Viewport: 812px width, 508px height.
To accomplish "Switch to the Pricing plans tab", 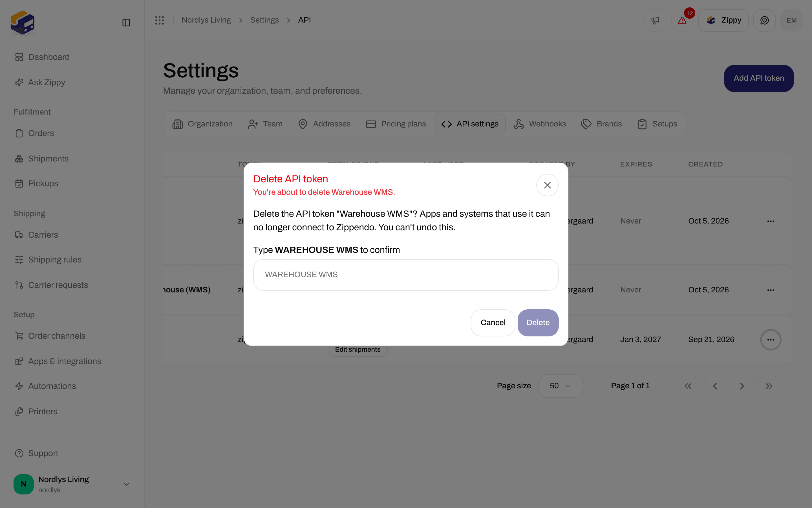I will (396, 124).
